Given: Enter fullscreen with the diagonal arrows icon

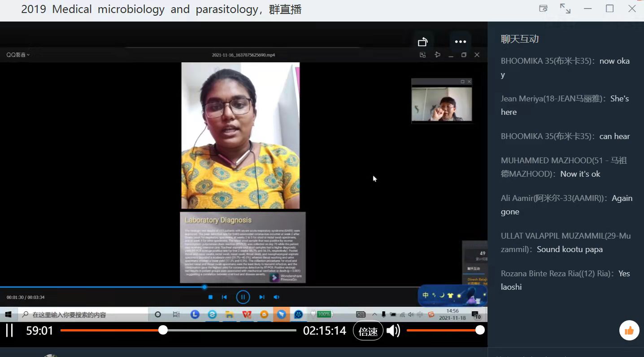Looking at the screenshot, I should tap(565, 9).
